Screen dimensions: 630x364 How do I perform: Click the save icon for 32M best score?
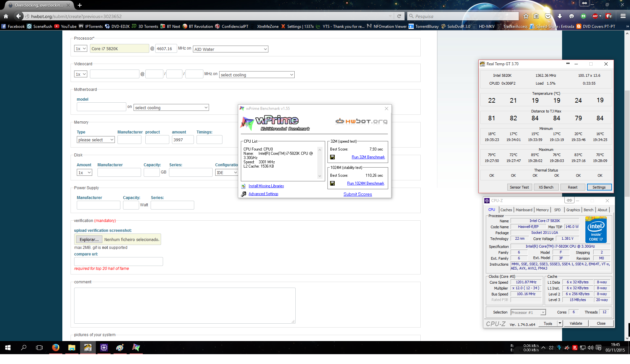[x=332, y=157]
